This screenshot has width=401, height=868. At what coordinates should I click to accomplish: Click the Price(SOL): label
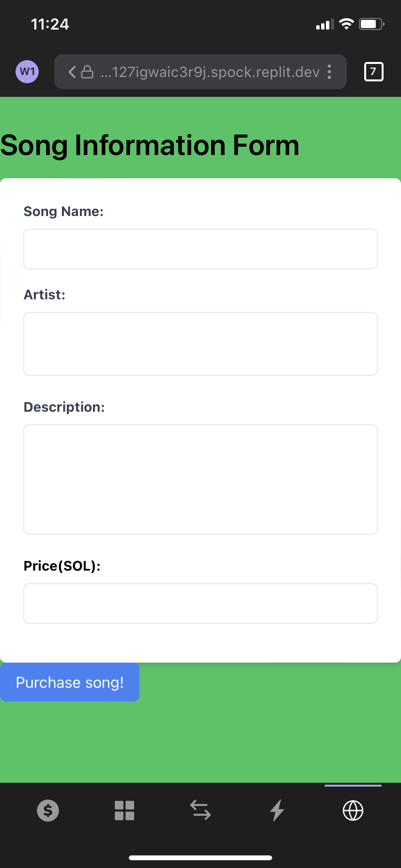coord(62,566)
